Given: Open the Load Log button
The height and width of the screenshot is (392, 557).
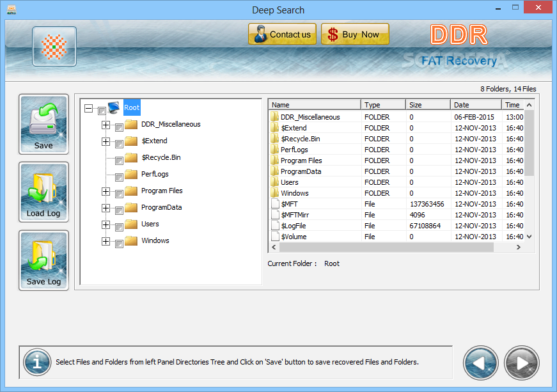Looking at the screenshot, I should click(x=43, y=192).
